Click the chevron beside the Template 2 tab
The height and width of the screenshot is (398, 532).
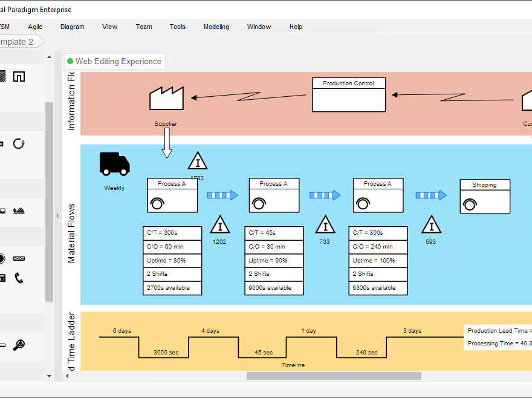(39, 42)
